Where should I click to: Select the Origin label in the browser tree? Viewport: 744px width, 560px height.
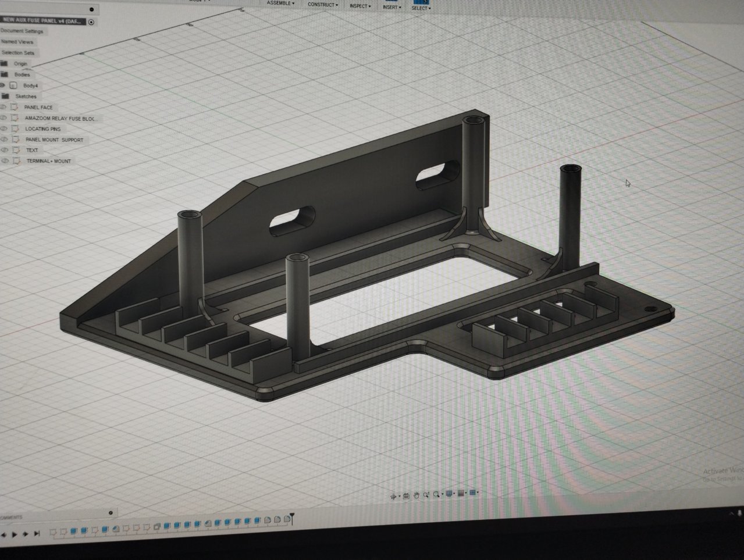pyautogui.click(x=20, y=63)
